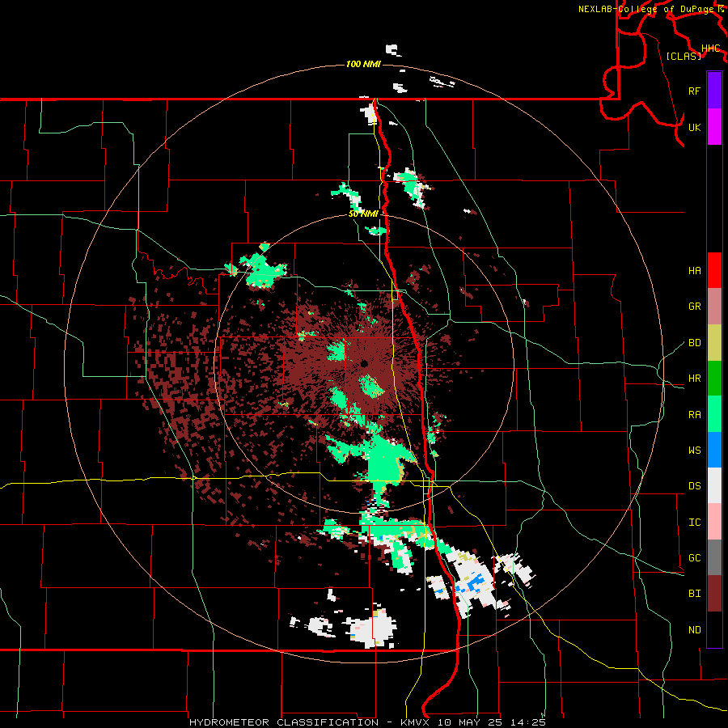Select the WS blue legend swatch
Viewport: 728px width, 728px height.
pos(714,450)
